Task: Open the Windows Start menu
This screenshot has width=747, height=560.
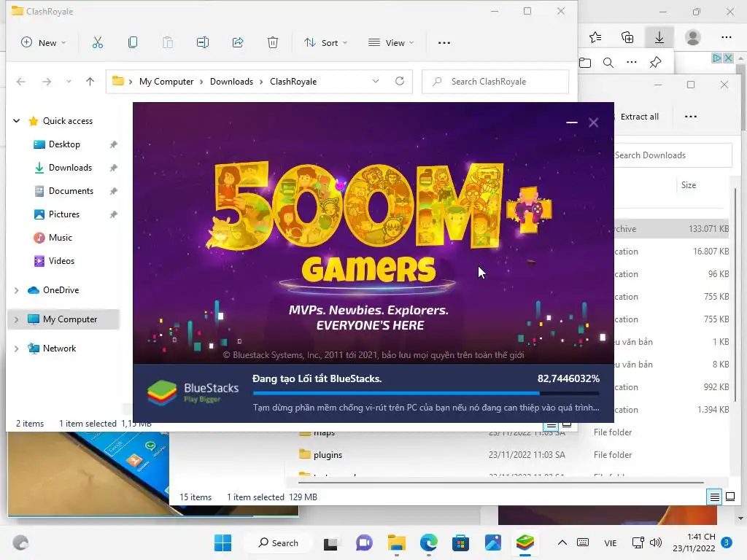Action: 223,542
